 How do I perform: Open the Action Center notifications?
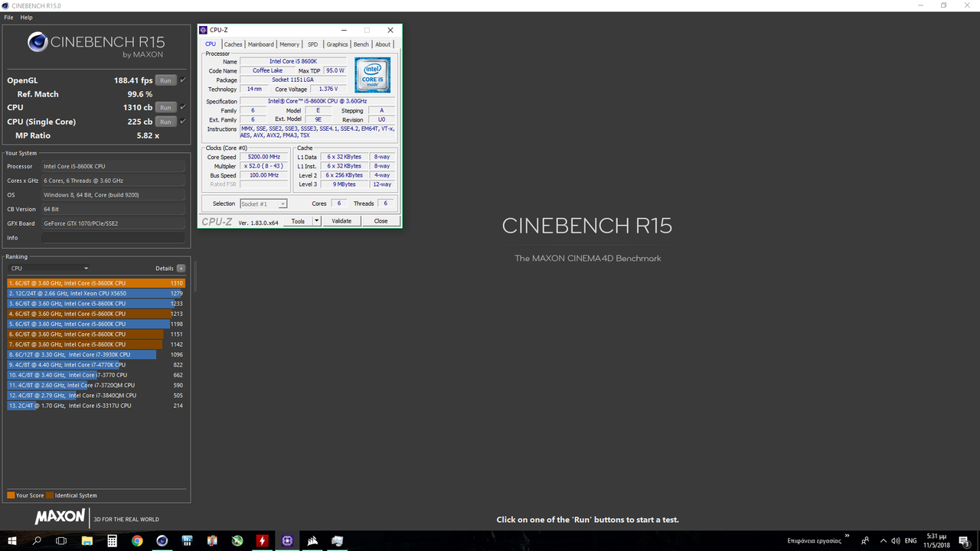pos(965,540)
